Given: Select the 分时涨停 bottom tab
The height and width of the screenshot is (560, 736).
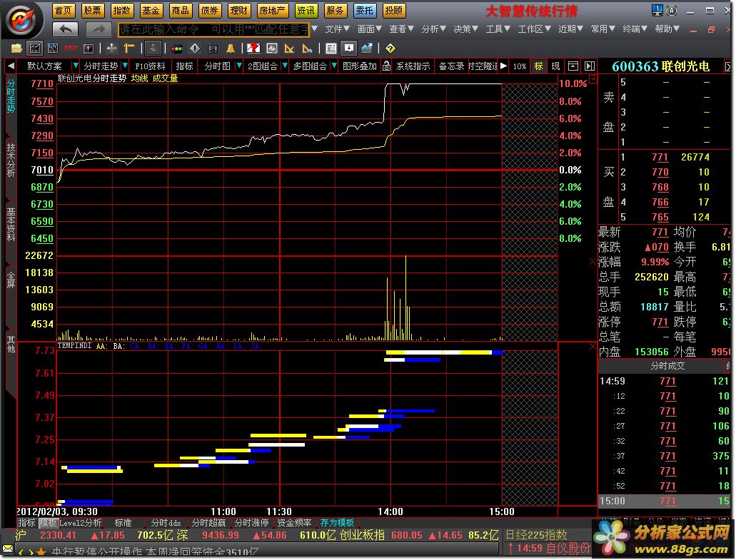Looking at the screenshot, I should point(251,522).
